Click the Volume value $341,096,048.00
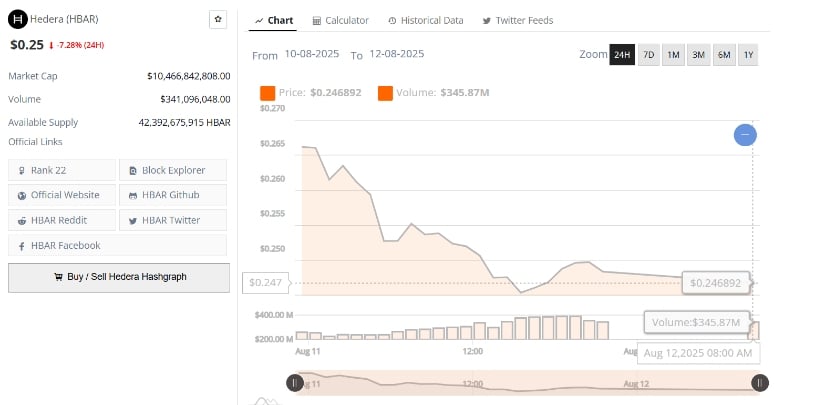825x405 pixels. pyautogui.click(x=195, y=99)
